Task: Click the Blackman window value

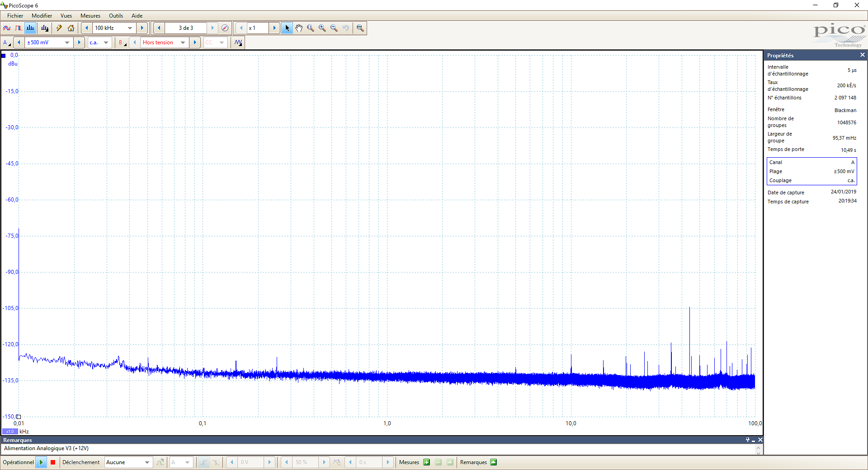Action: 845,110
